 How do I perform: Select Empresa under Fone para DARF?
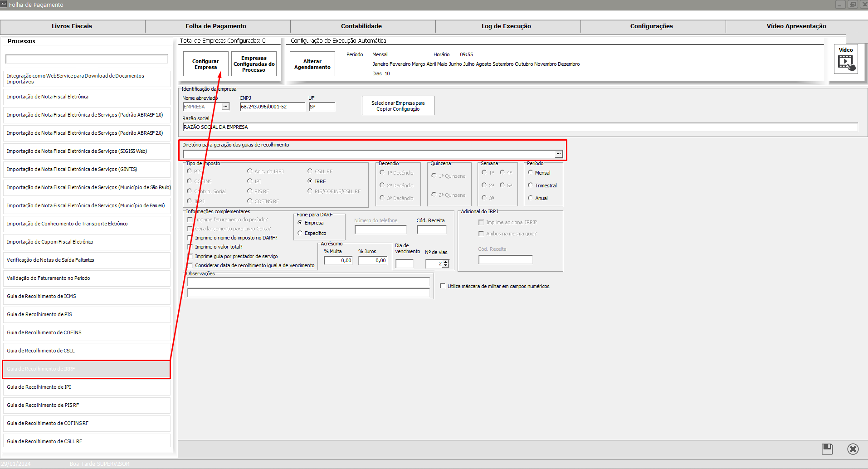(300, 223)
